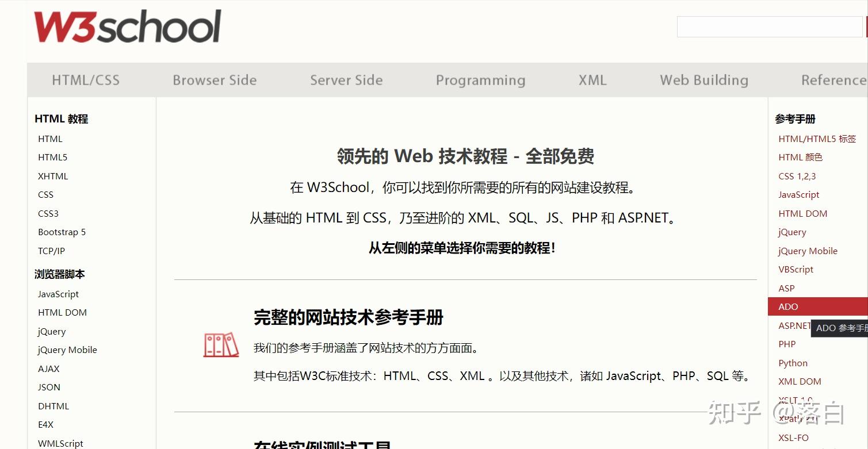Open the Server Side navigation tab
Viewport: 868px width, 449px height.
click(x=346, y=80)
